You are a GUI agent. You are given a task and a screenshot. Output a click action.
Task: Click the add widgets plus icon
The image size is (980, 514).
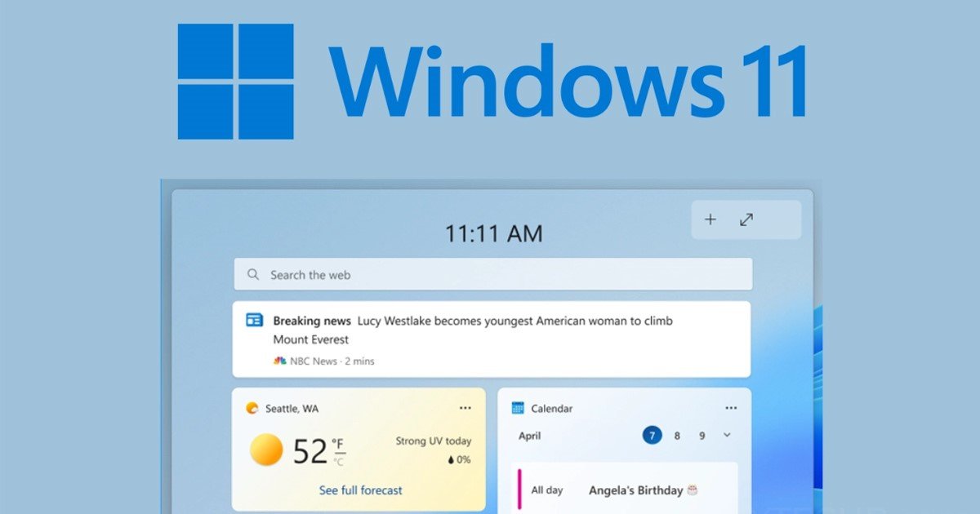pyautogui.click(x=710, y=219)
